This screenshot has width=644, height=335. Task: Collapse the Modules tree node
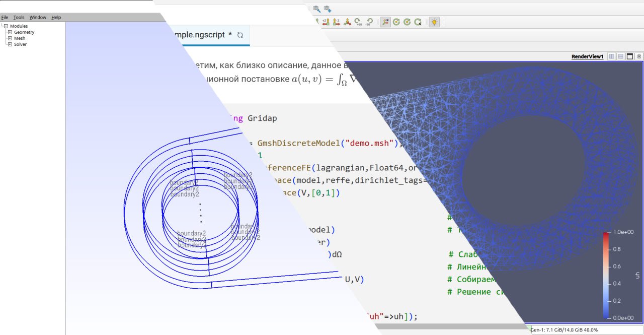tap(6, 26)
